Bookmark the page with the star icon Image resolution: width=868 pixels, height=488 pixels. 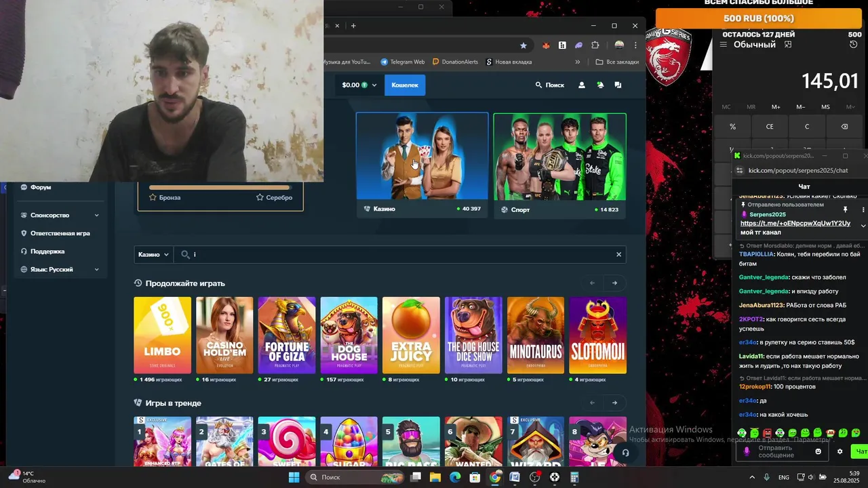click(x=523, y=45)
